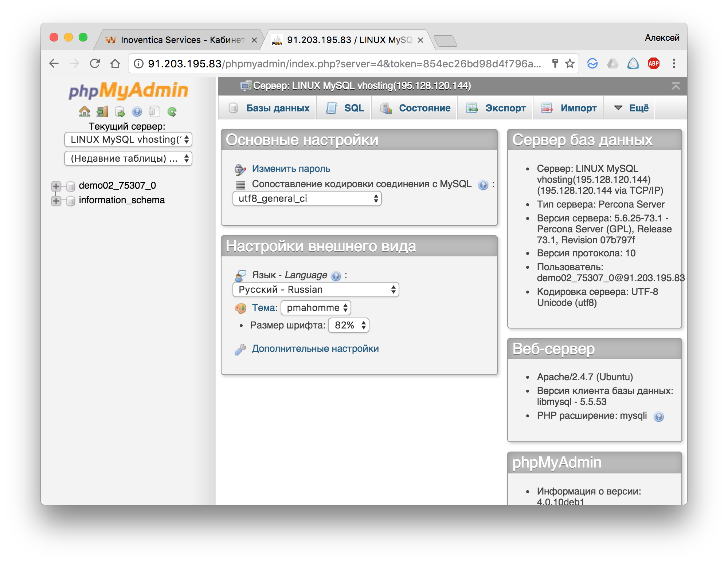
Task: Open the utf8_general_ci collation dropdown
Action: [x=307, y=199]
